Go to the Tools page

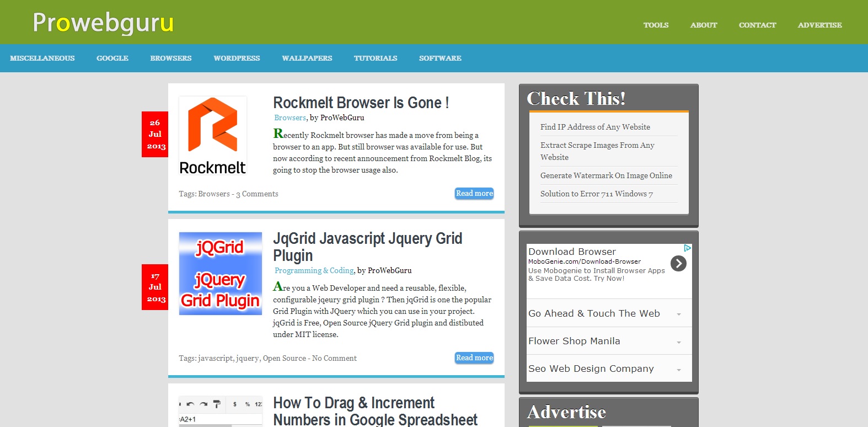coord(656,25)
